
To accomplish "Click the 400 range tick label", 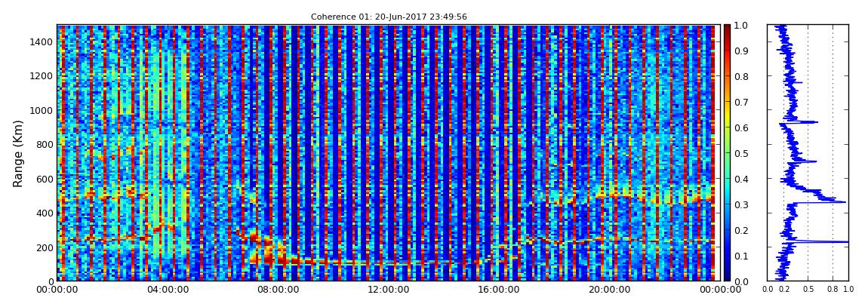I will pos(44,213).
